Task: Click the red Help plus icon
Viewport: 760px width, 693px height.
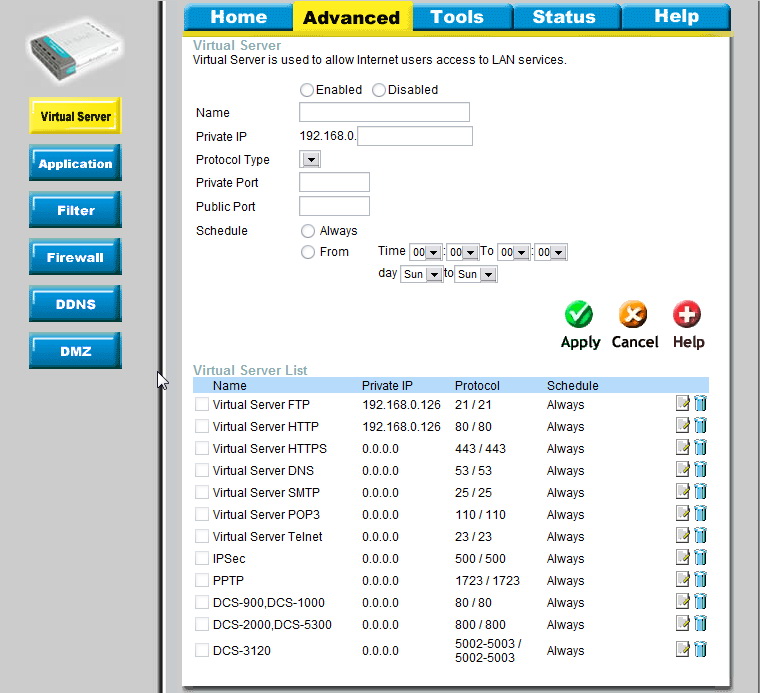Action: point(687,314)
